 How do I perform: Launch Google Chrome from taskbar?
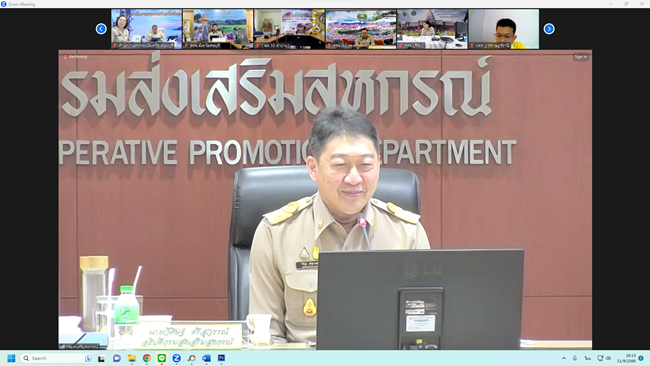click(x=147, y=358)
